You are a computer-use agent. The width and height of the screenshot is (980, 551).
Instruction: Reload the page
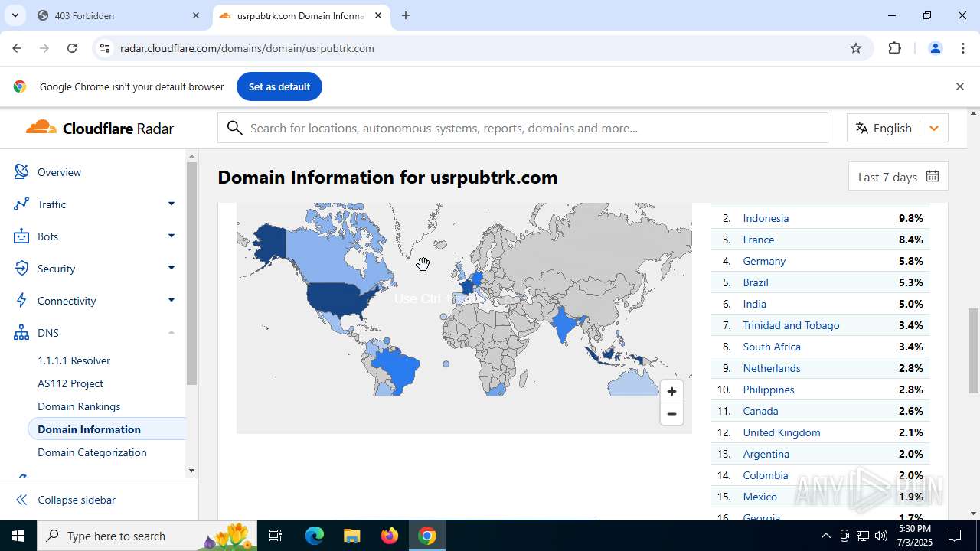72,48
